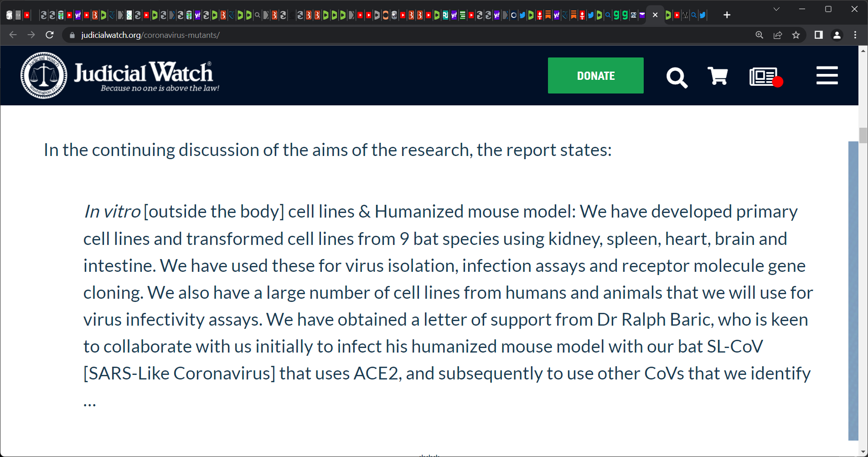Toggle the browser side panel

(819, 35)
